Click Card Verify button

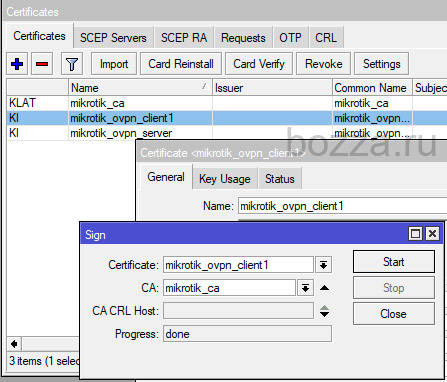coord(259,64)
